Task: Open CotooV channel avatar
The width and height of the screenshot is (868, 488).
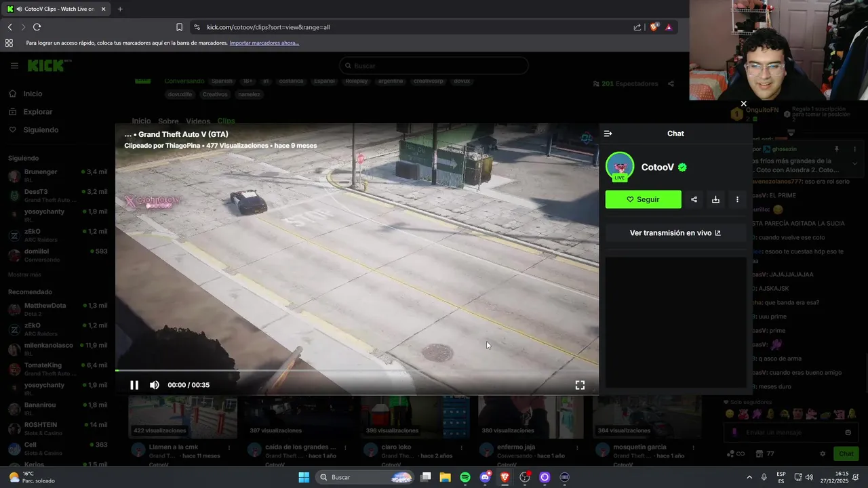Action: pos(619,167)
